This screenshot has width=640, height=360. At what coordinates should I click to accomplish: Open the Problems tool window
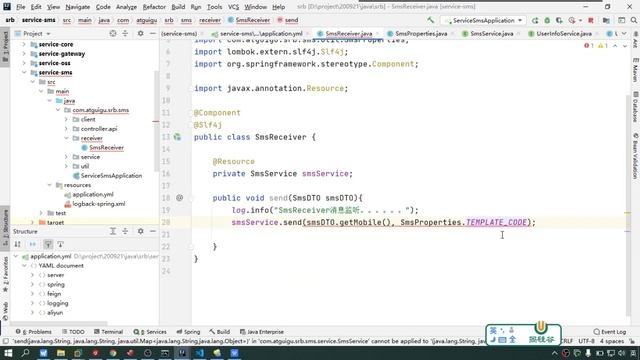(x=34, y=332)
